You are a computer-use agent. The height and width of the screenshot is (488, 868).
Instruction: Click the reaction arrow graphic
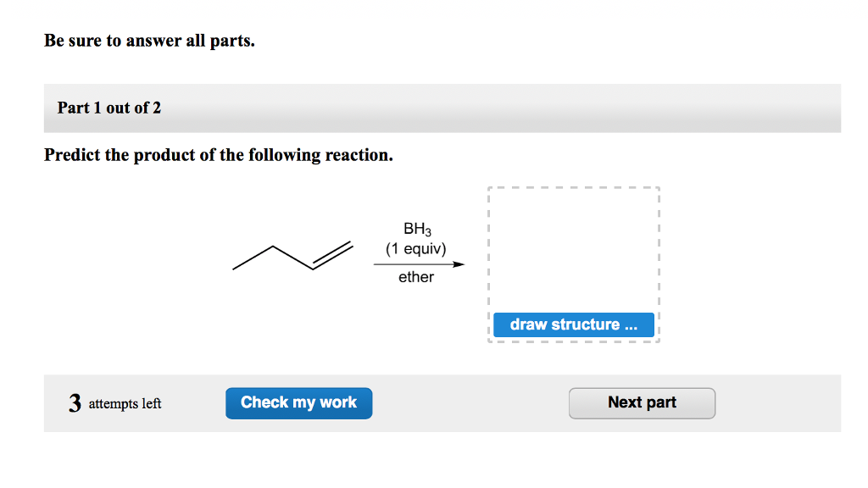coord(418,263)
